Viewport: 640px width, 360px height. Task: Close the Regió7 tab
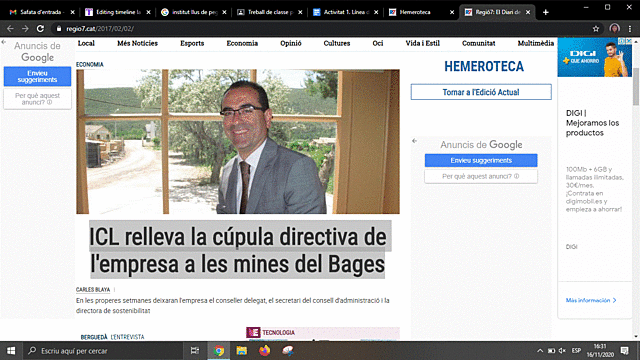tap(528, 12)
